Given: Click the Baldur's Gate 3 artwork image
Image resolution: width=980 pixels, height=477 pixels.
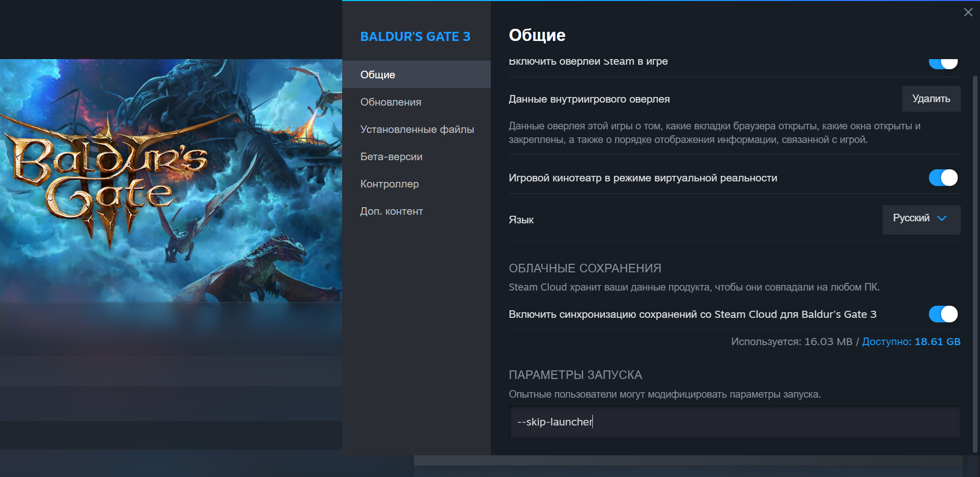Looking at the screenshot, I should [x=171, y=180].
